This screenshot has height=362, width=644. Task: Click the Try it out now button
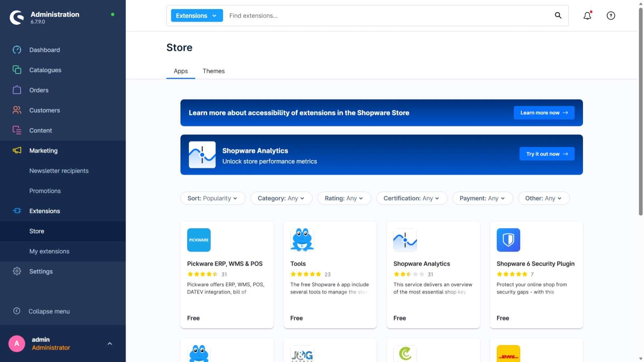tap(547, 154)
